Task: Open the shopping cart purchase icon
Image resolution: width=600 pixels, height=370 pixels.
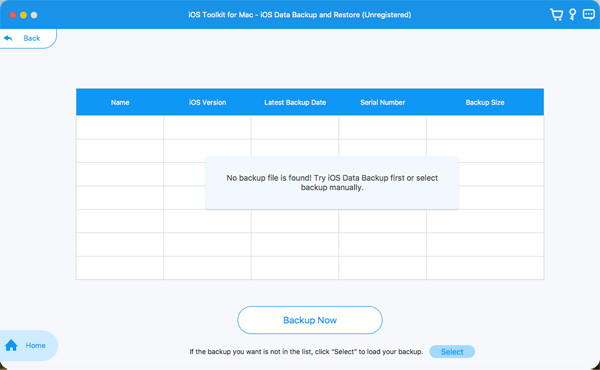Action: 556,15
